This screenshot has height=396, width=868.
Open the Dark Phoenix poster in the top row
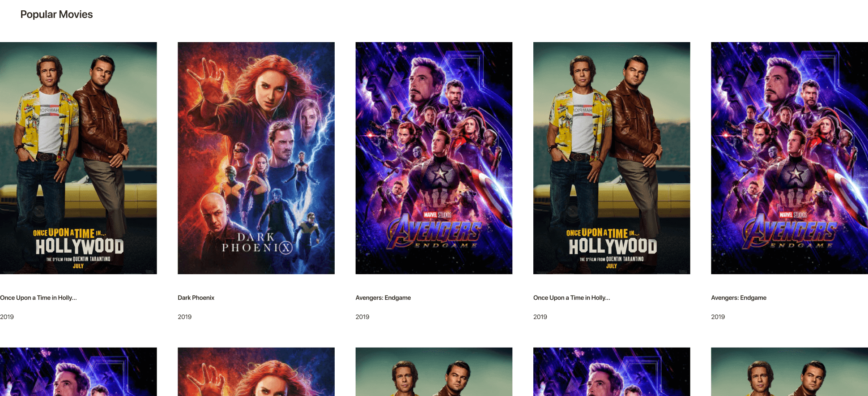[256, 158]
